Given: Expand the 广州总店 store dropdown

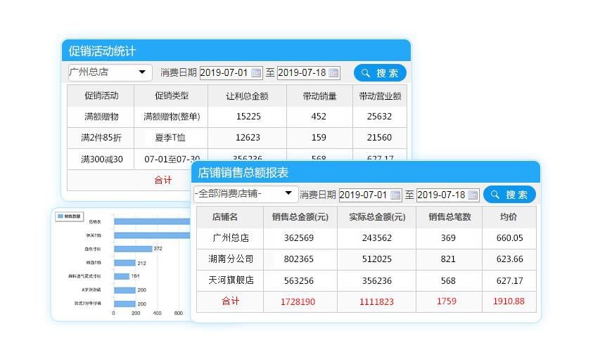Looking at the screenshot, I should click(x=142, y=72).
